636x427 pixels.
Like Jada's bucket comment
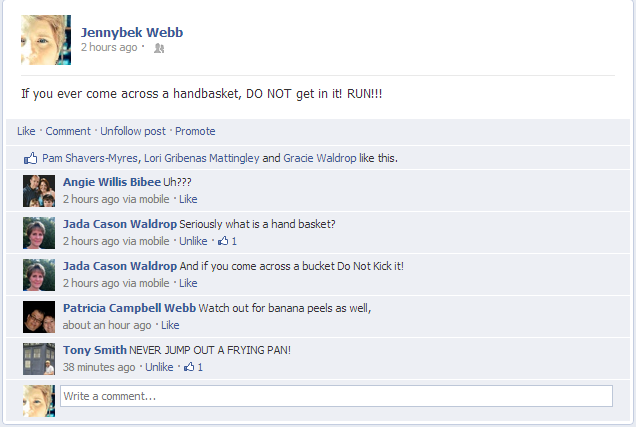tap(188, 283)
